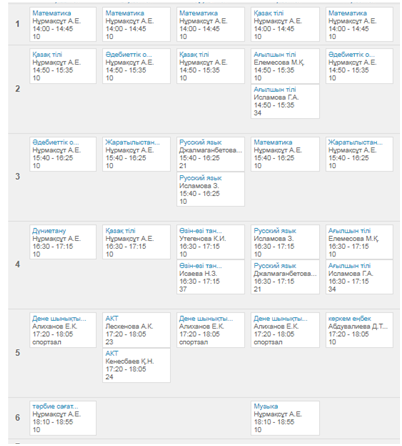Click Қазақ тілі link in lesson 1, fourth column
402x446 pixels.
click(x=268, y=13)
